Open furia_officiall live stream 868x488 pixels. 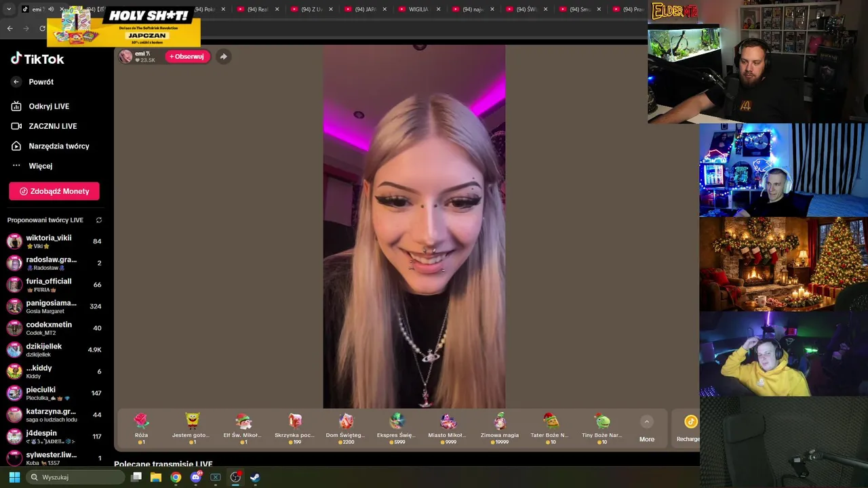tap(54, 285)
